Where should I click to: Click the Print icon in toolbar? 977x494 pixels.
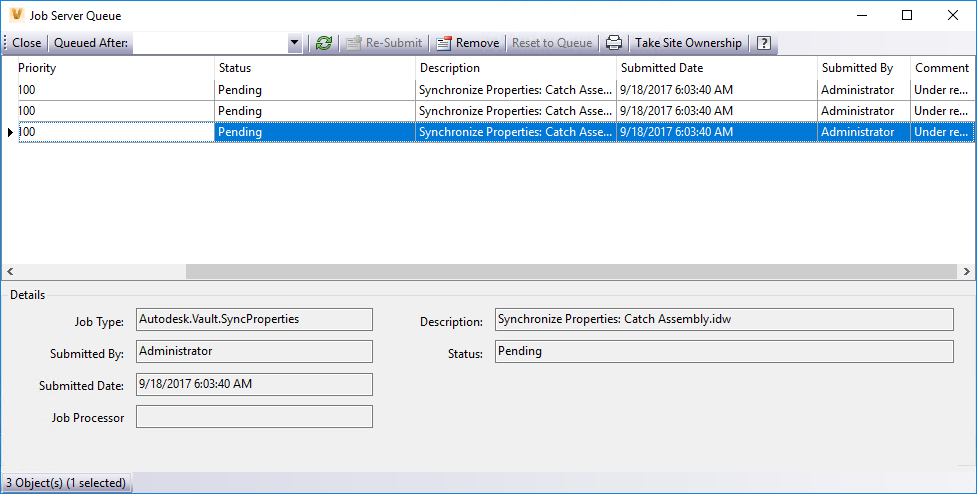(614, 43)
